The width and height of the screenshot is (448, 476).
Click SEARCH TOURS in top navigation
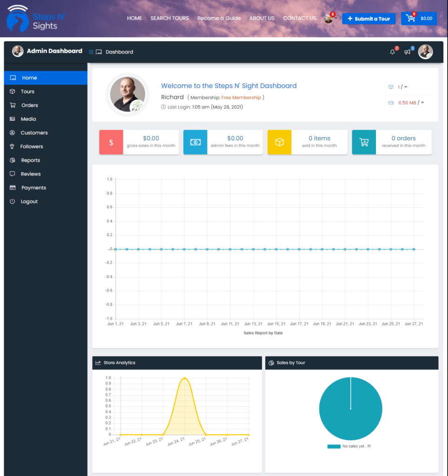click(x=169, y=18)
